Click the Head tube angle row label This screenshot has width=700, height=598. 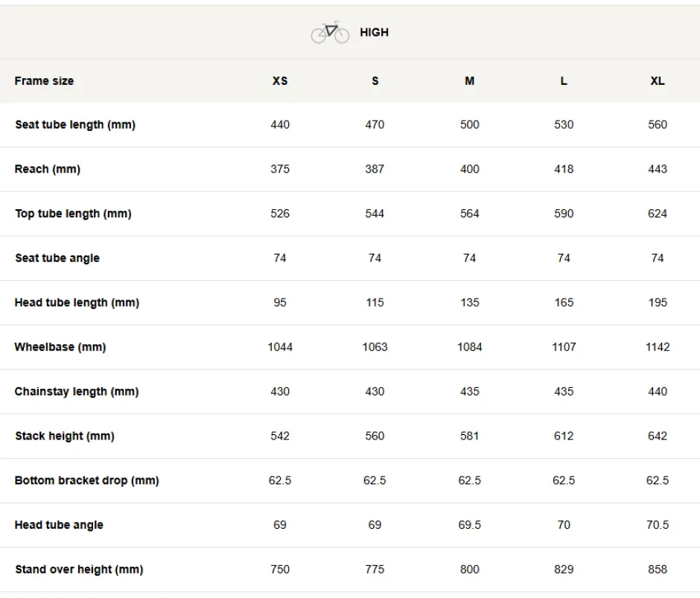pos(59,525)
